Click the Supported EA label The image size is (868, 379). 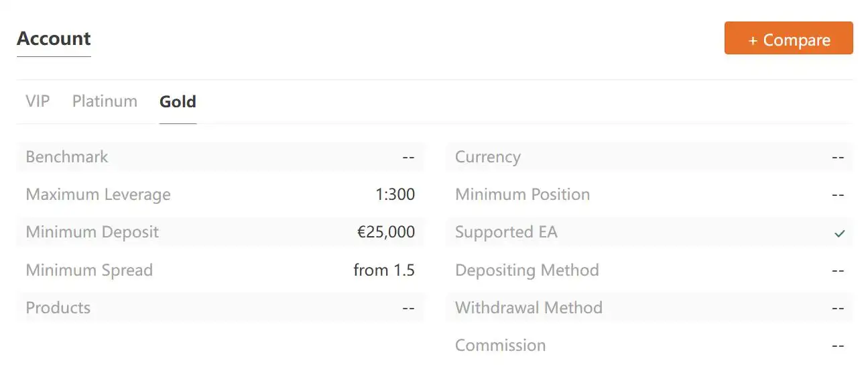[506, 232]
